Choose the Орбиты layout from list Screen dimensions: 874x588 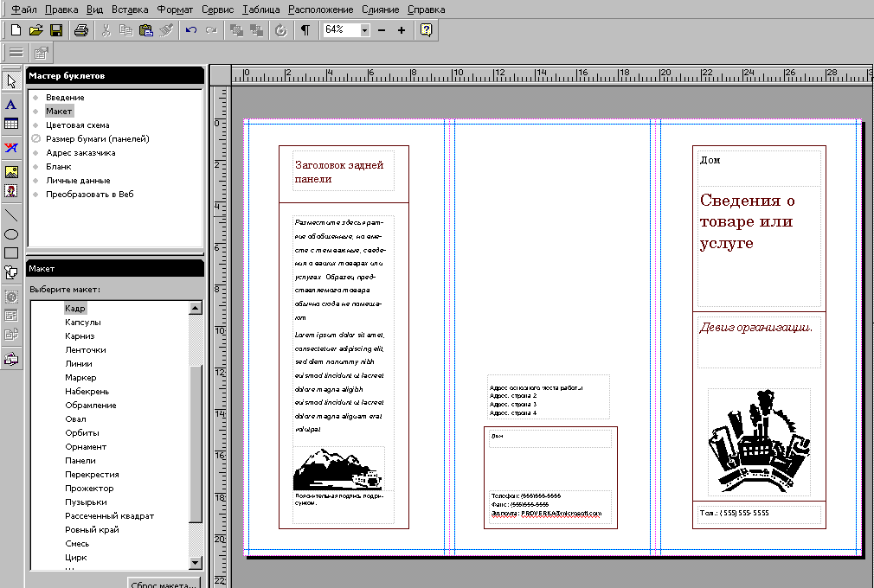(x=82, y=433)
